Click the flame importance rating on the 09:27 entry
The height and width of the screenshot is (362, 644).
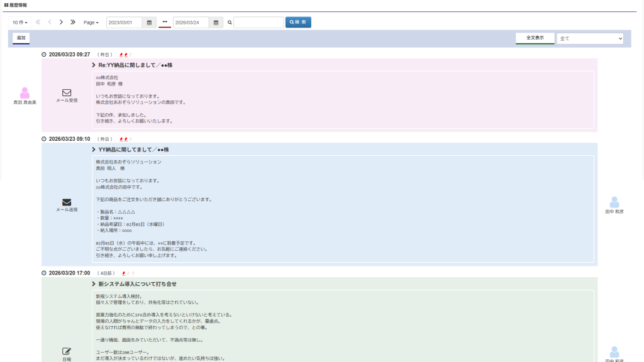pyautogui.click(x=125, y=55)
